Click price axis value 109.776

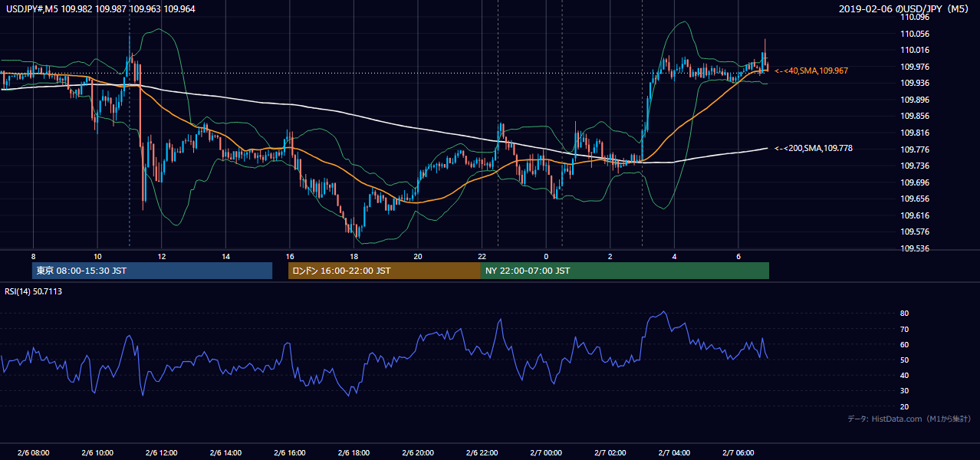coord(916,149)
